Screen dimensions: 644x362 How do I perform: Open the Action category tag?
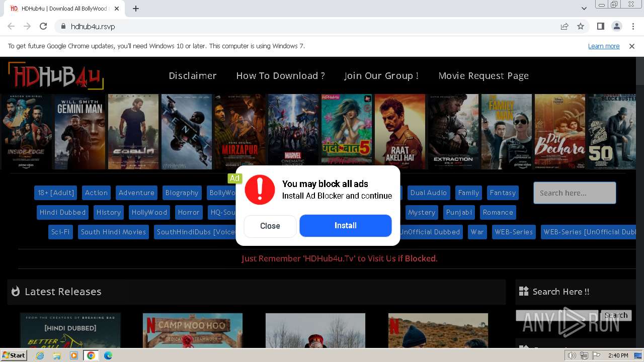(96, 193)
